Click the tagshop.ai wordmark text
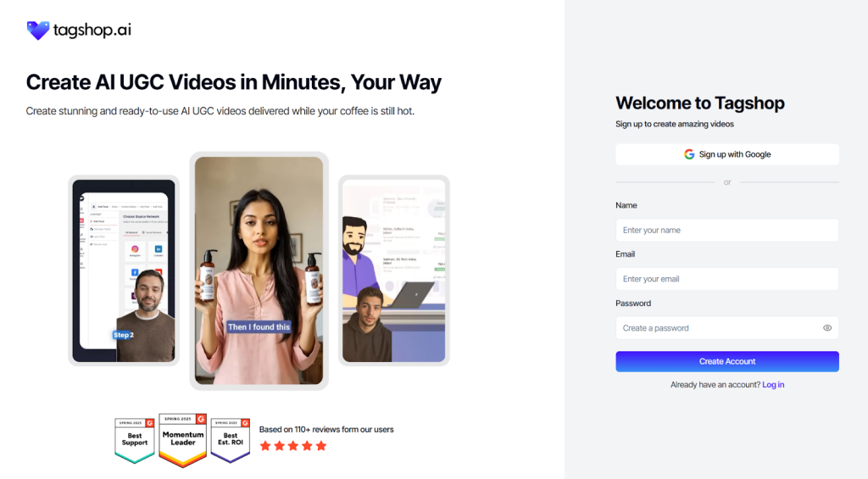 pos(92,30)
